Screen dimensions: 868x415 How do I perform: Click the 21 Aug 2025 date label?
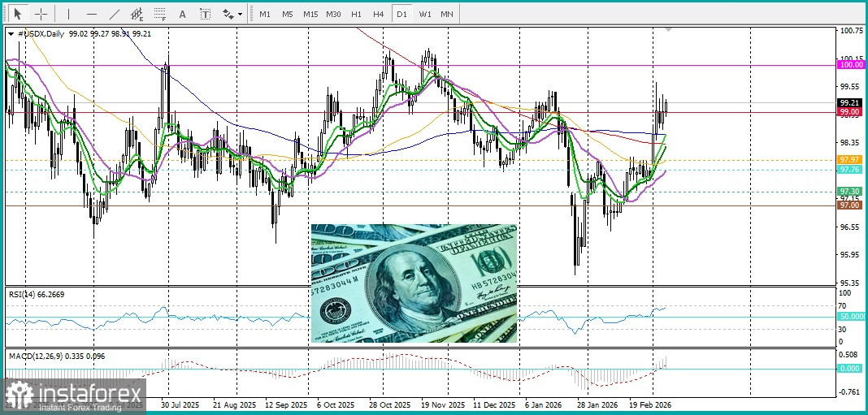point(237,405)
